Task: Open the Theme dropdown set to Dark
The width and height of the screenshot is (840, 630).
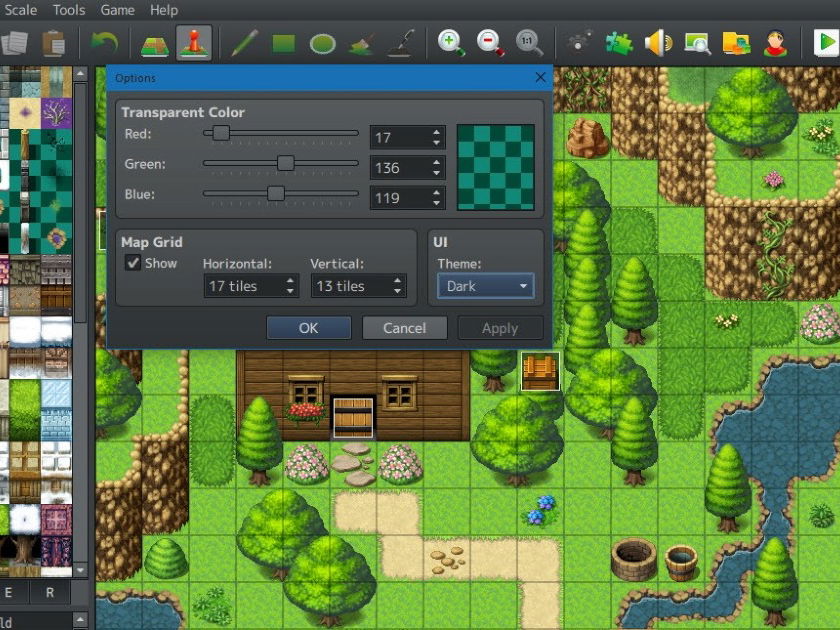Action: pos(485,286)
